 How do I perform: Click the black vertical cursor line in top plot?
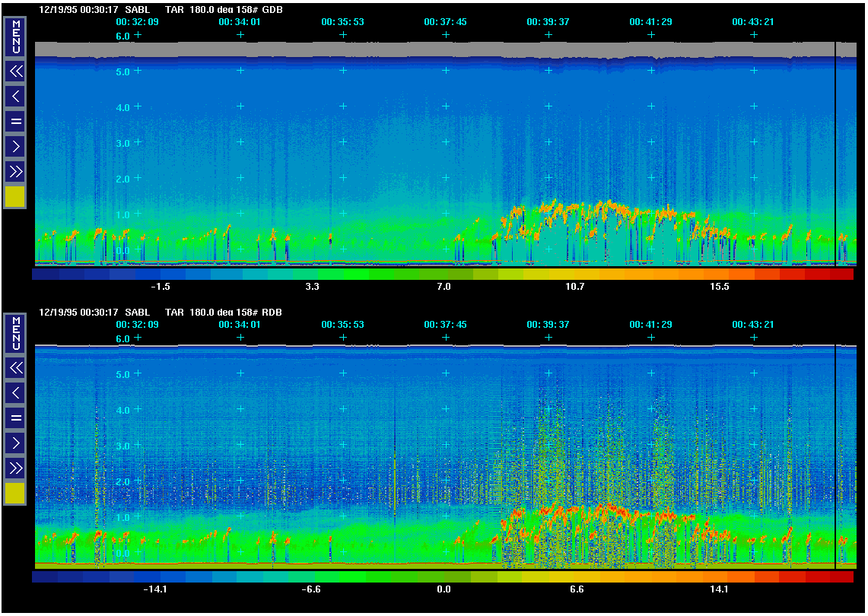pos(835,152)
